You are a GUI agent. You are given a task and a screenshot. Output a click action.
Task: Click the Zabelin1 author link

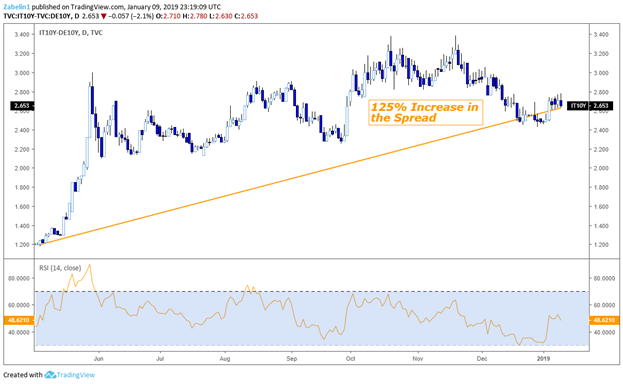point(17,7)
